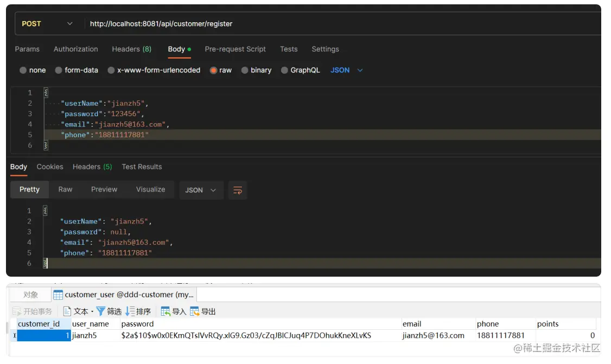Open the 文本 dropdown arrow
The width and height of the screenshot is (611, 364).
92,311
